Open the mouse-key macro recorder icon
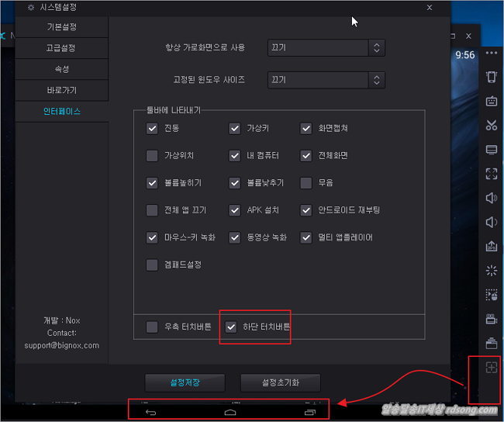 [x=491, y=295]
